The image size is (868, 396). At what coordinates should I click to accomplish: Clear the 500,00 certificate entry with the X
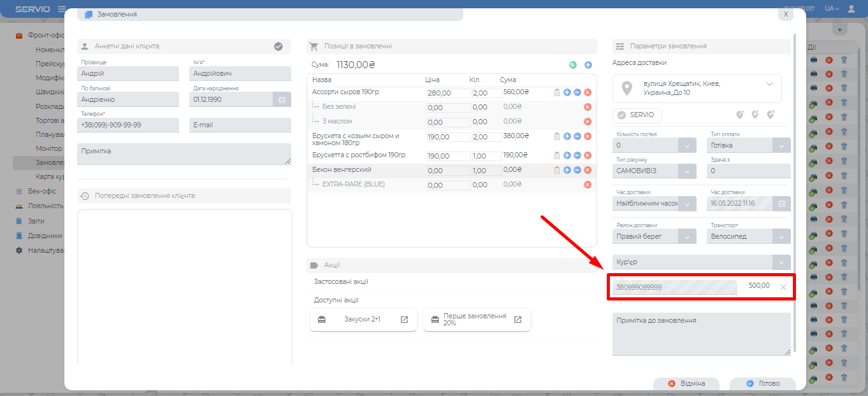point(783,287)
